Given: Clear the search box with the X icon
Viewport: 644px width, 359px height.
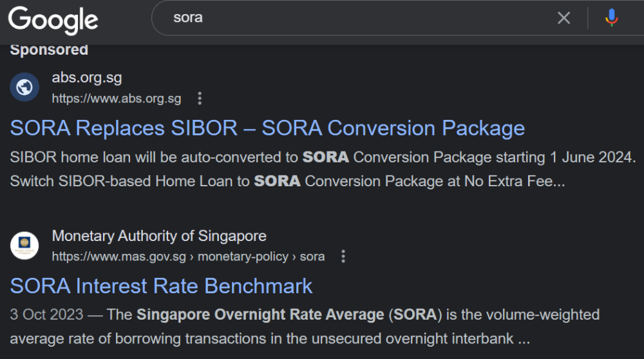Looking at the screenshot, I should click(x=563, y=18).
